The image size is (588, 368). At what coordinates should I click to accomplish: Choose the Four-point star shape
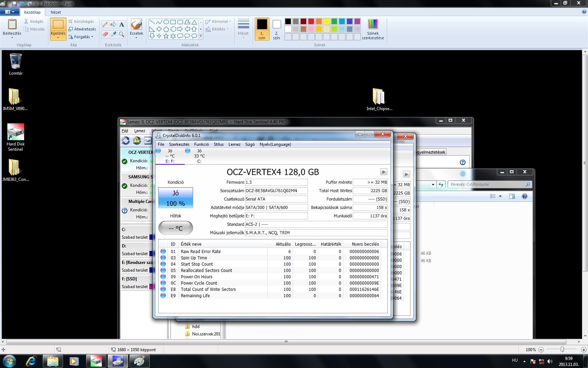(159, 36)
